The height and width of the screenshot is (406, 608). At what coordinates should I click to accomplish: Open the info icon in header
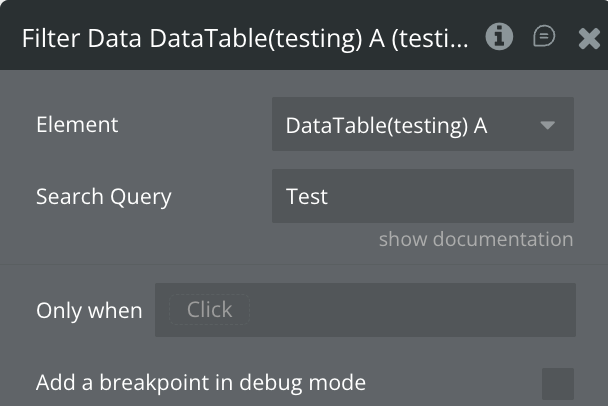tap(499, 37)
